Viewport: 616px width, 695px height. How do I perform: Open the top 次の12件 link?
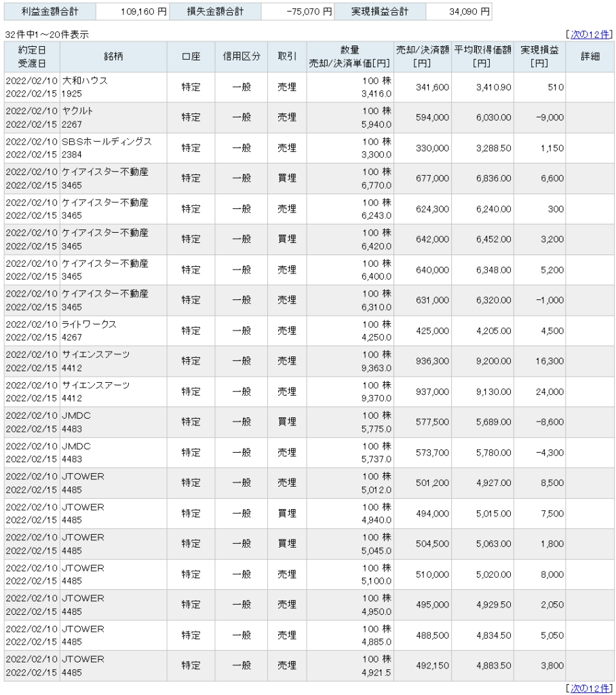(x=590, y=35)
